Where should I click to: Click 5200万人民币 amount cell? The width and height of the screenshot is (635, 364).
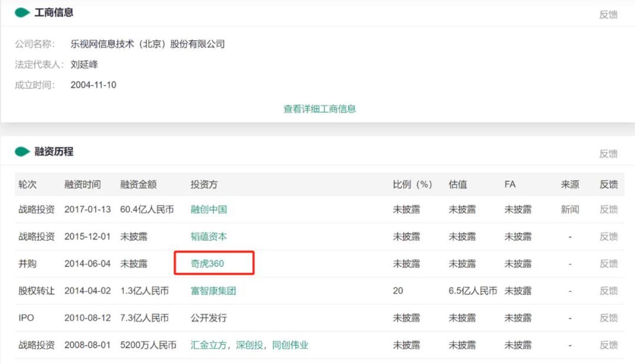[x=148, y=345]
